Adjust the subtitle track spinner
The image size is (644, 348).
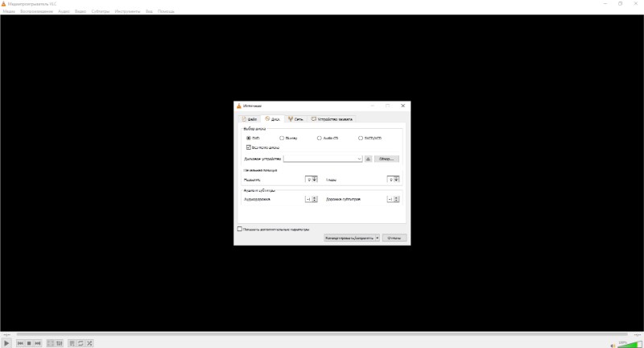(393, 199)
